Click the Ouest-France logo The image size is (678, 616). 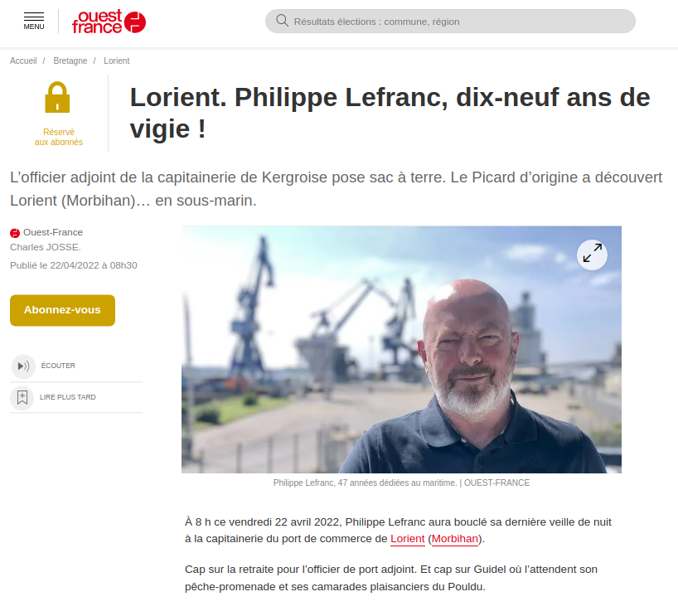109,22
